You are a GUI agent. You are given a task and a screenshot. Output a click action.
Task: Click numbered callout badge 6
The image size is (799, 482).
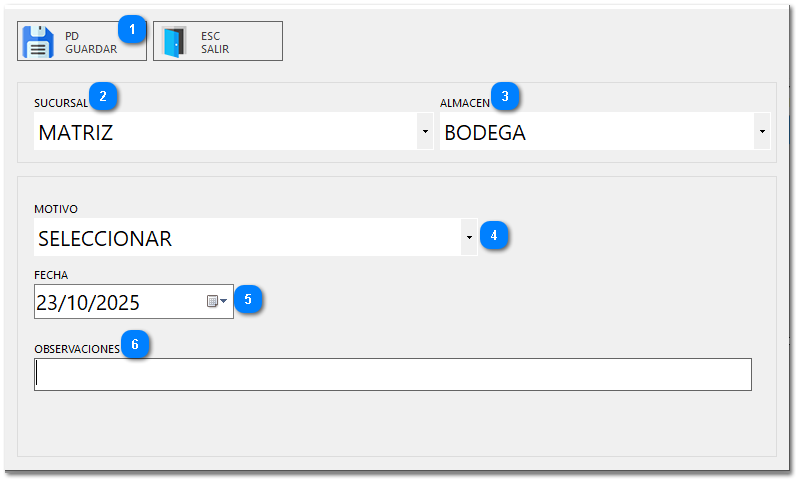[135, 345]
